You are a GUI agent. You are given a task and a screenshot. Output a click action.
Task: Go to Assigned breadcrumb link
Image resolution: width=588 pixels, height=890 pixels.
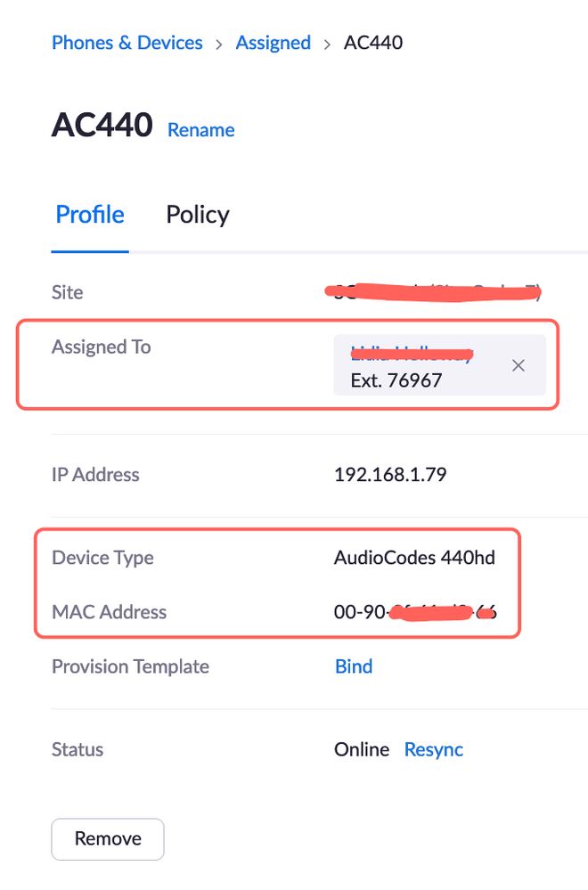[273, 43]
